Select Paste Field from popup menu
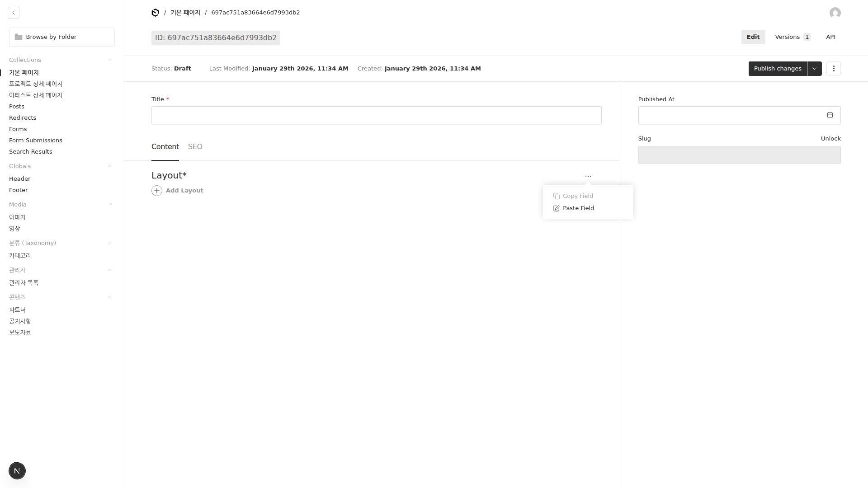This screenshot has width=868, height=488. coord(578,208)
